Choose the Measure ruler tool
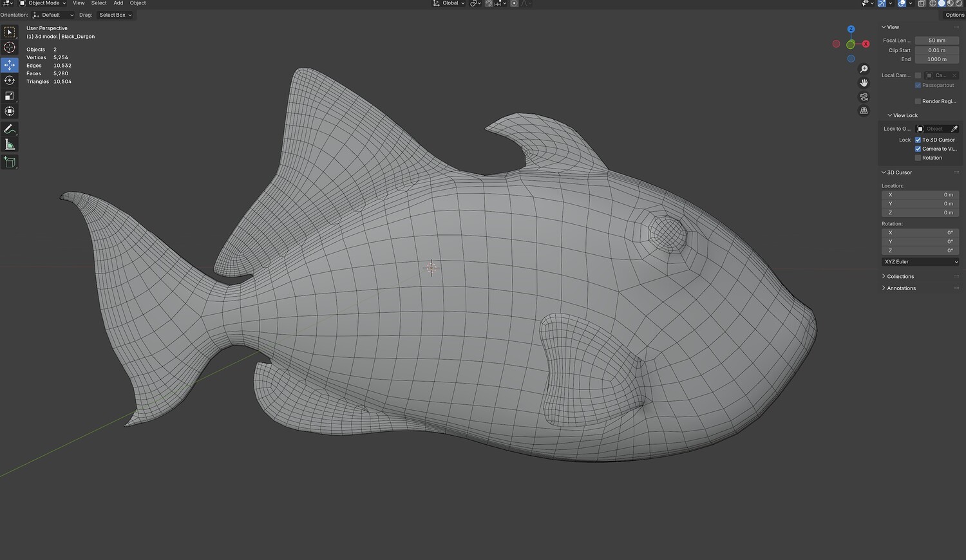 [10, 145]
